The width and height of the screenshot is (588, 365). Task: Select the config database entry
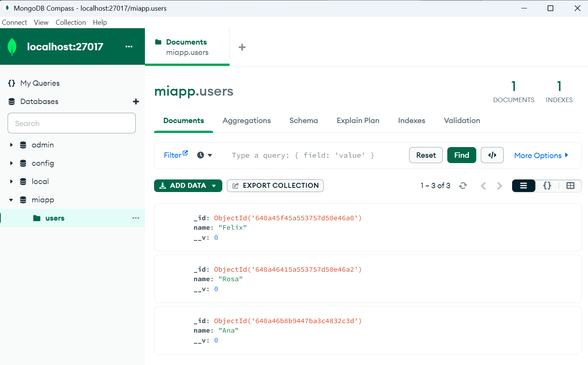(43, 163)
